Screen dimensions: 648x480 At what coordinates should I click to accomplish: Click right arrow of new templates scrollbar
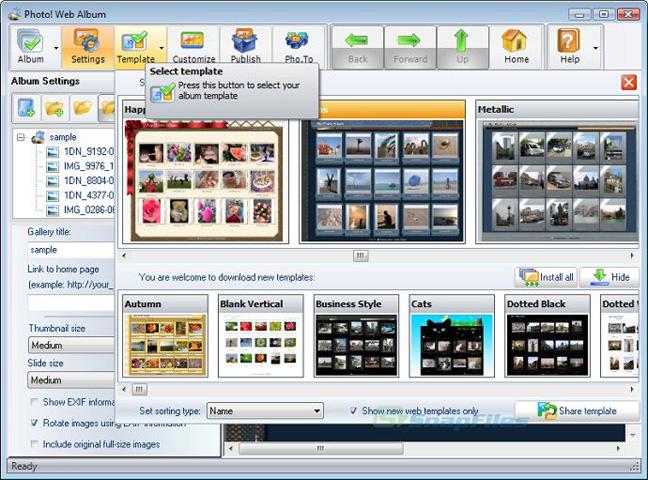coord(632,389)
